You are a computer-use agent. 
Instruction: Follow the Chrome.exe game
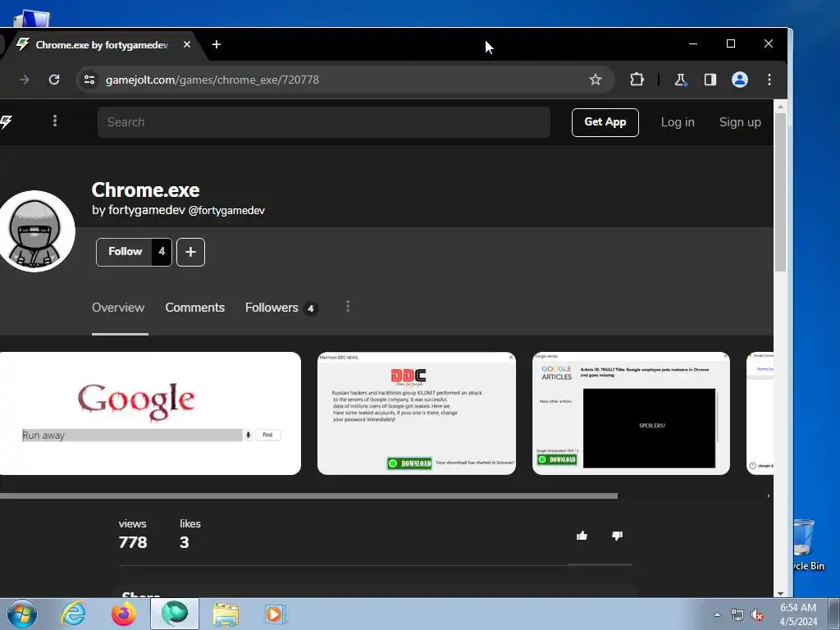click(125, 252)
